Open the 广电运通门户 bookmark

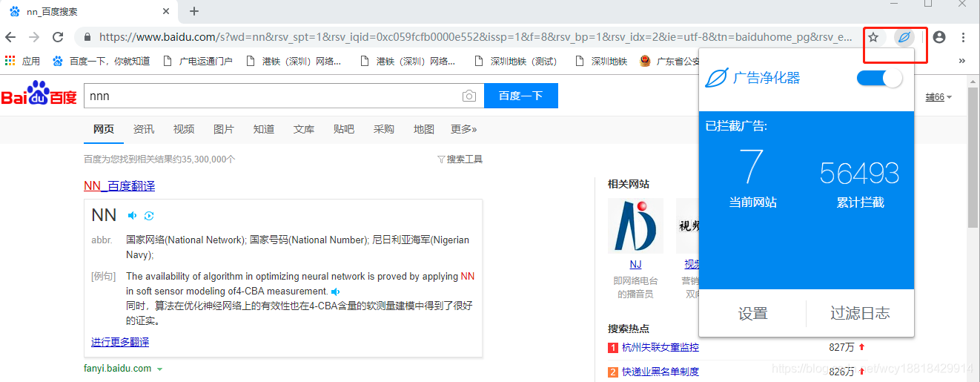(x=197, y=61)
